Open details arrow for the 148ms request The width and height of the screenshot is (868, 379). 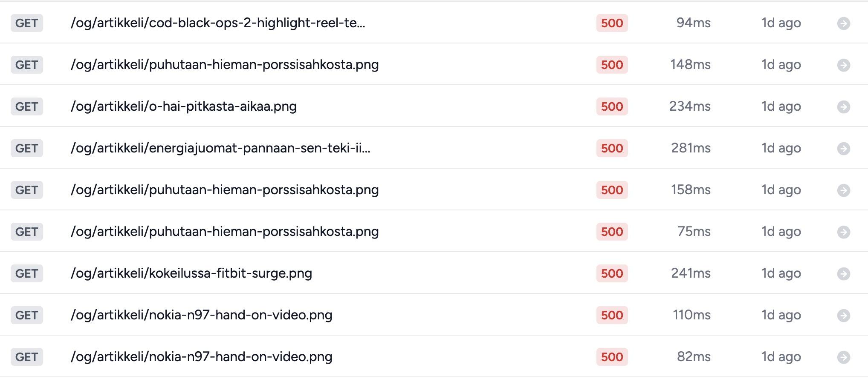[x=843, y=65]
